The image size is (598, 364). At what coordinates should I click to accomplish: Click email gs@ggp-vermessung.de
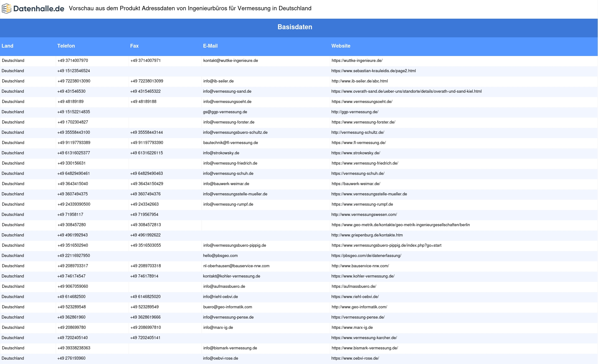point(225,112)
